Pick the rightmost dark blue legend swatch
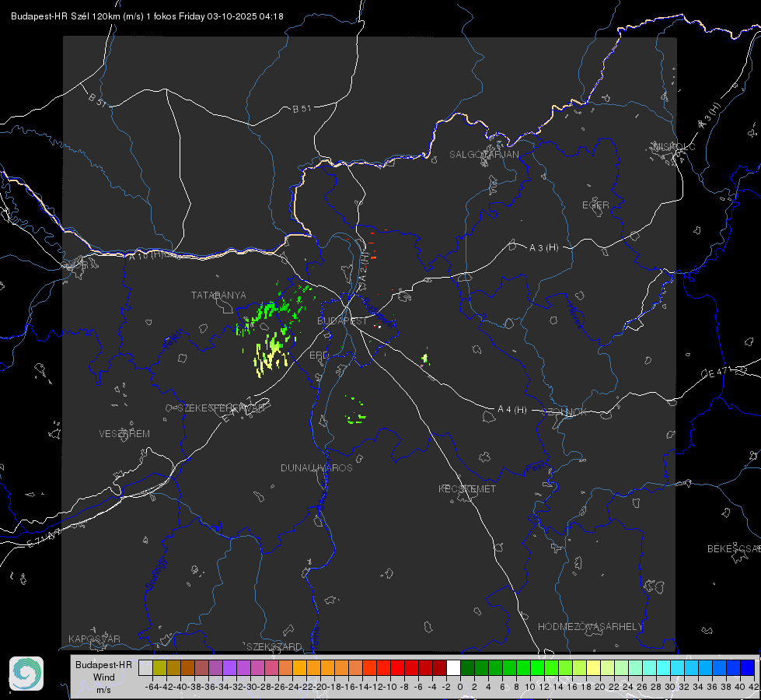 coord(748,667)
